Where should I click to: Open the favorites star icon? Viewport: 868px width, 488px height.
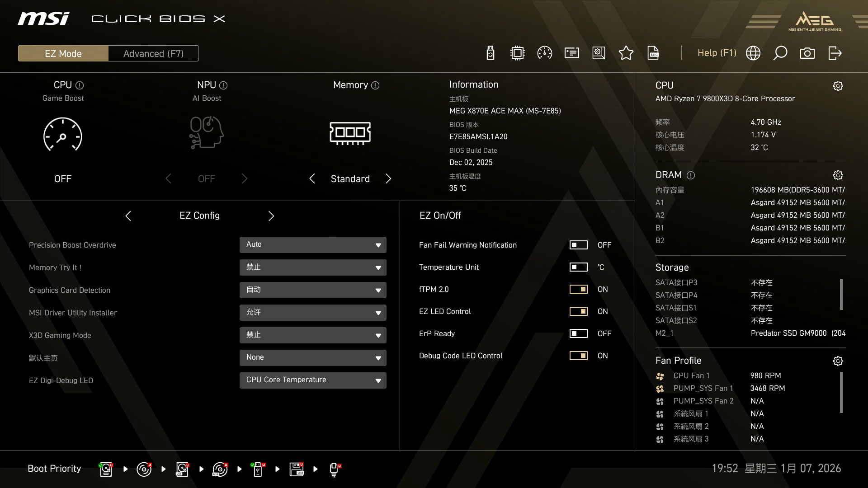point(626,53)
